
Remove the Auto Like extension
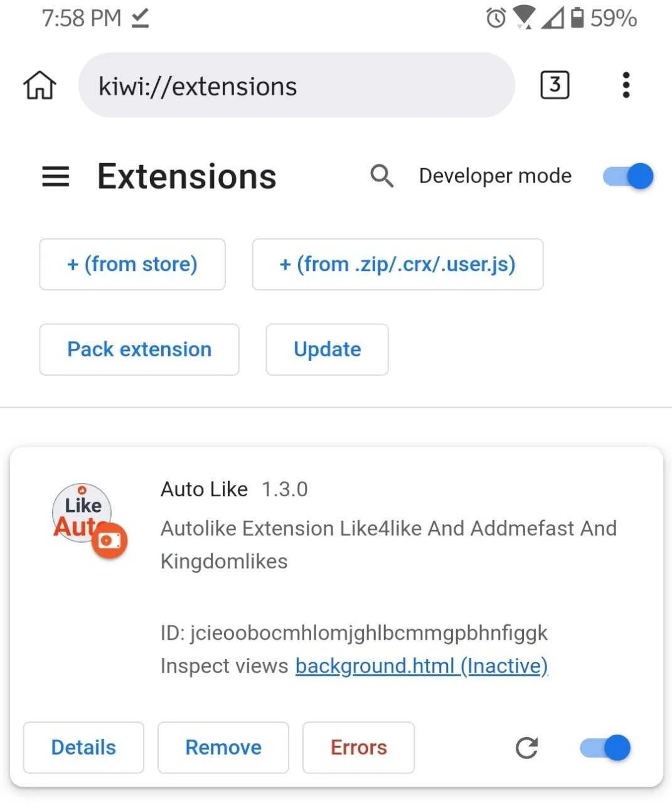[223, 747]
